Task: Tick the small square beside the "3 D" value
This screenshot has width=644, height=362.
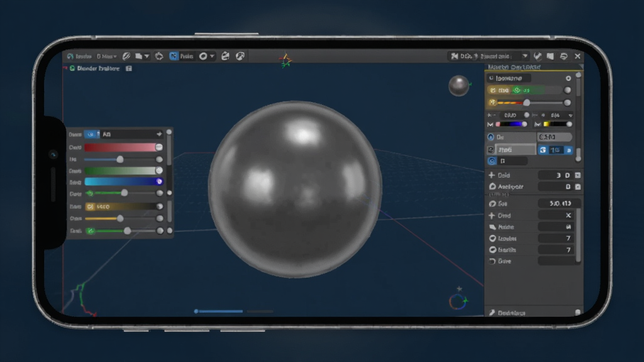Action: tap(578, 175)
